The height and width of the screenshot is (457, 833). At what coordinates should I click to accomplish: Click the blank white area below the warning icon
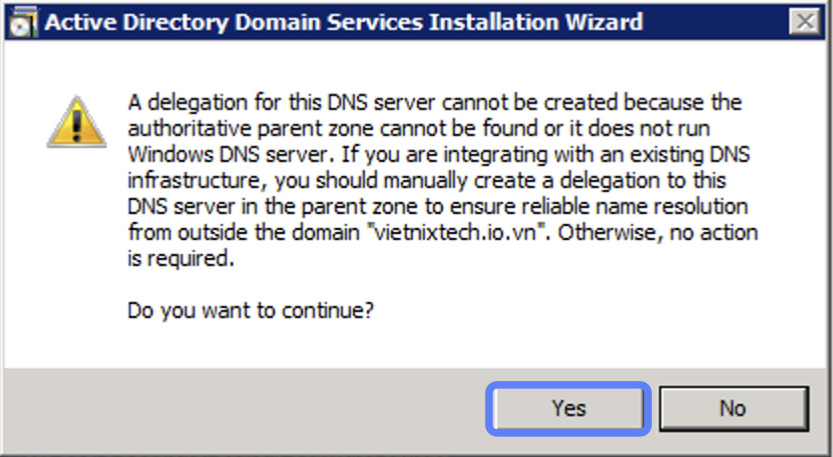[76, 250]
